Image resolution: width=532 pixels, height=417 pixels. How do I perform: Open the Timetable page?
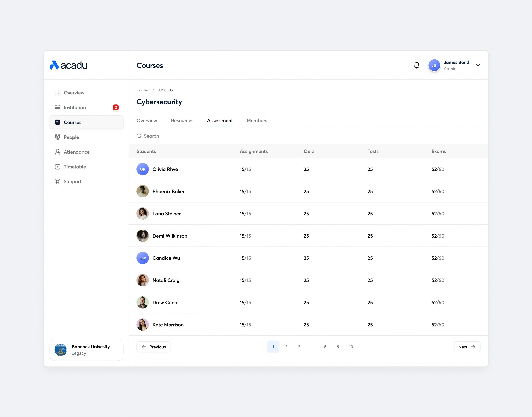pos(75,167)
